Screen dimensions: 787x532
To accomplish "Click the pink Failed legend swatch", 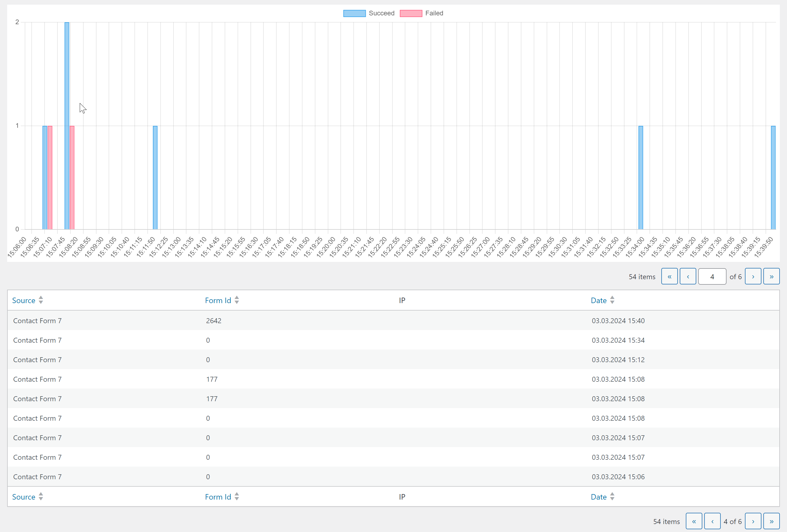I will tap(411, 13).
